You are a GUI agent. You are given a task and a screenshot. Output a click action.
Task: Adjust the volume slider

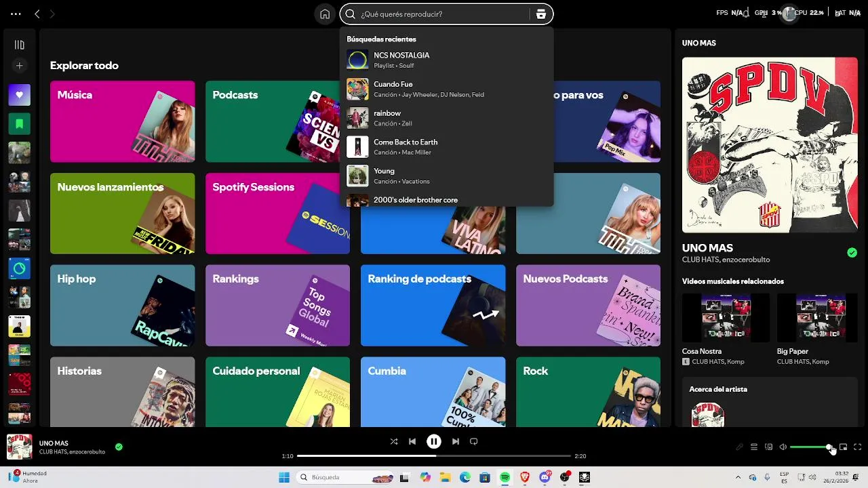(811, 447)
